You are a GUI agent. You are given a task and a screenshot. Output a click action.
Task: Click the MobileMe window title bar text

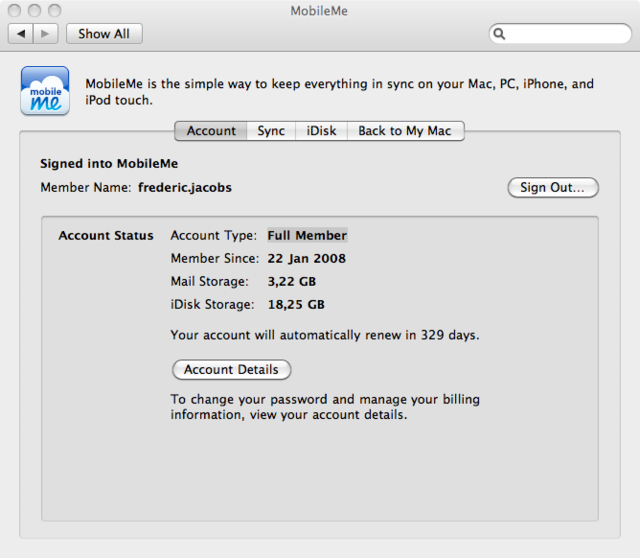pos(319,10)
